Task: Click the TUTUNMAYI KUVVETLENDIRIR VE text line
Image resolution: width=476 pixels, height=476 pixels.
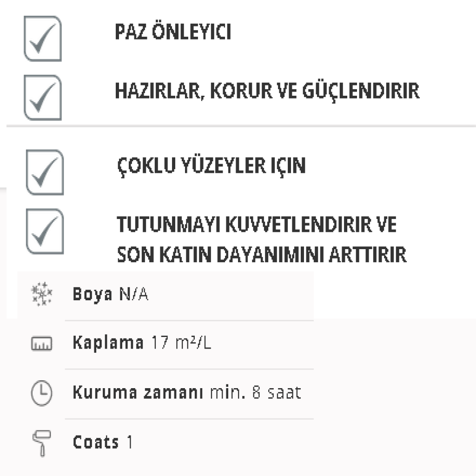Action: tap(257, 225)
